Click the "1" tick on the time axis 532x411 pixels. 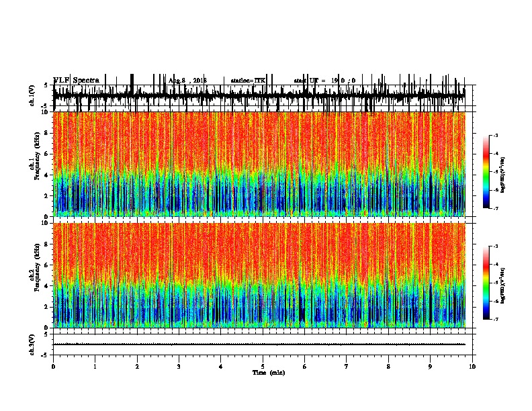point(95,367)
